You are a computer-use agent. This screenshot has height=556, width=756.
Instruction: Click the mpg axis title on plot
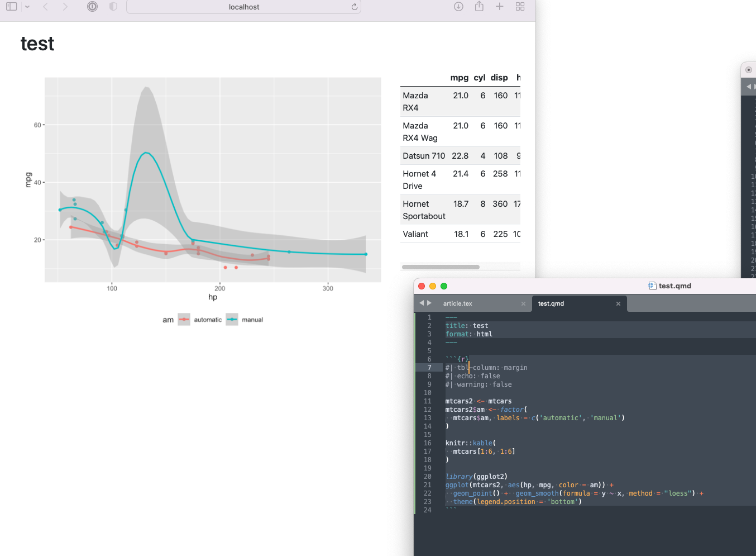click(28, 180)
